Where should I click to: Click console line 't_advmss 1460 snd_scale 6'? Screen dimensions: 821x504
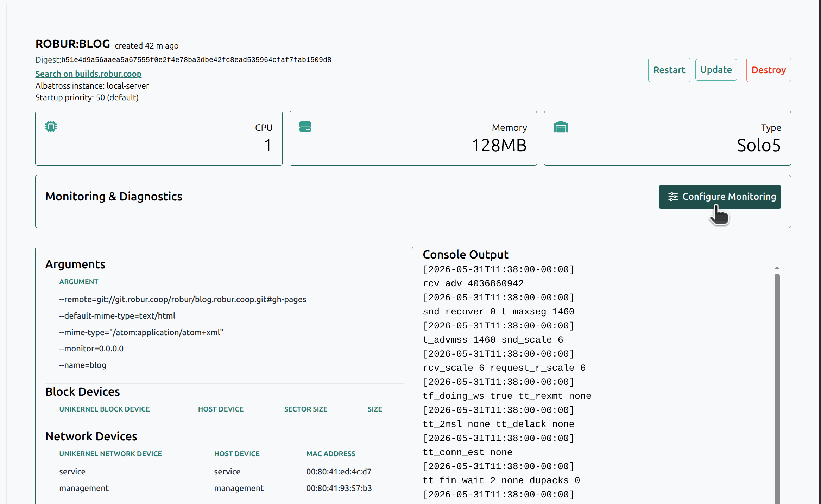[493, 340]
